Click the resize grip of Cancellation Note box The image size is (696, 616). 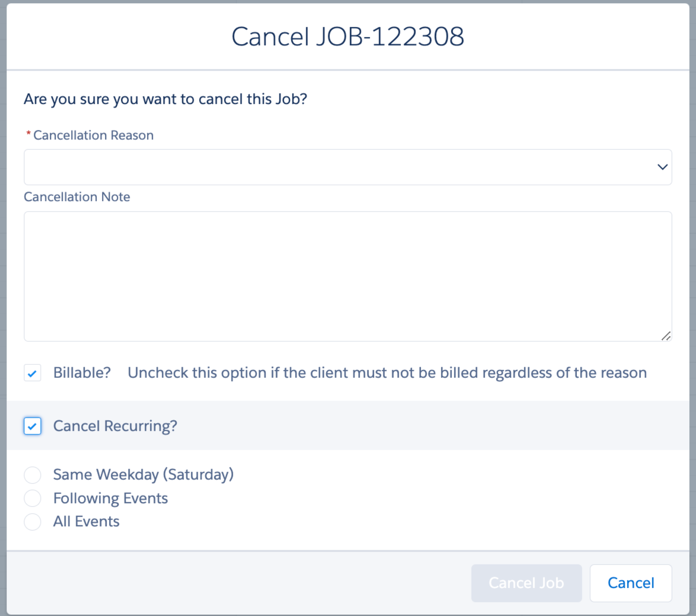click(666, 336)
